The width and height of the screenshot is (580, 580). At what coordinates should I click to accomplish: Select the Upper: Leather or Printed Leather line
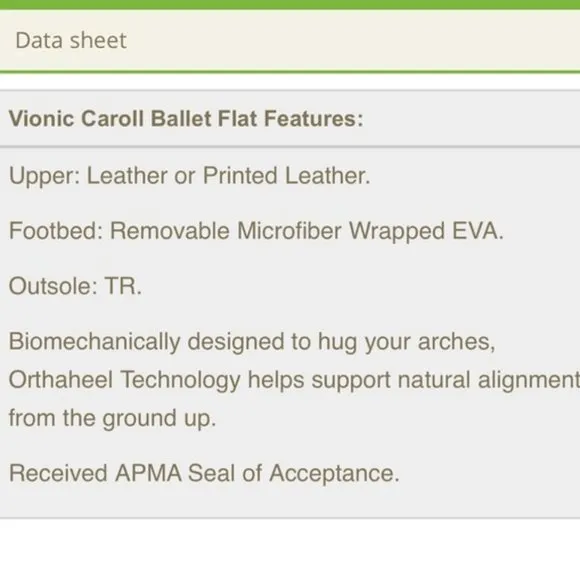point(189,175)
